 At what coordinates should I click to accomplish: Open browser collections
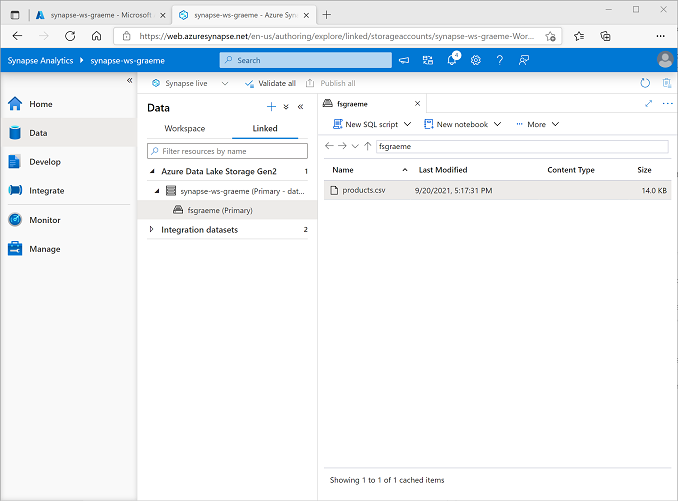click(x=605, y=36)
